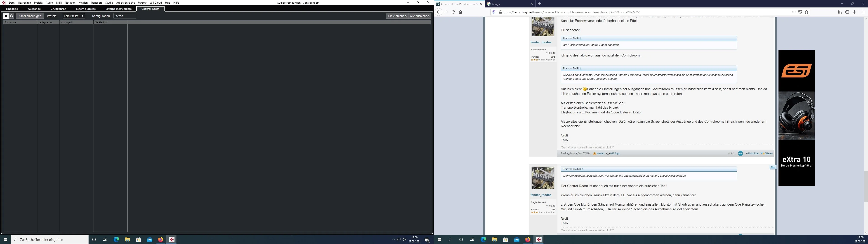The width and height of the screenshot is (868, 244).
Task: Toggle Firefox sidebar icon
Action: pyautogui.click(x=847, y=12)
